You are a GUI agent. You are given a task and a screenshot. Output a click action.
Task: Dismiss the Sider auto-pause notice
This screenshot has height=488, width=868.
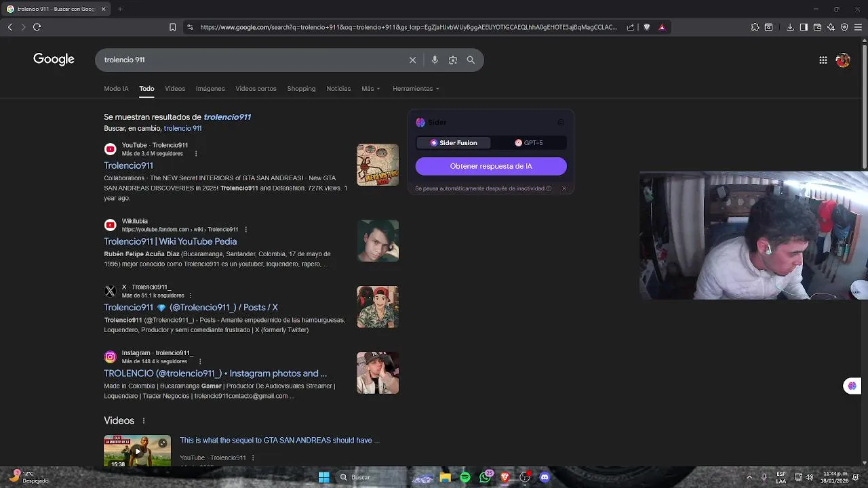tap(564, 188)
